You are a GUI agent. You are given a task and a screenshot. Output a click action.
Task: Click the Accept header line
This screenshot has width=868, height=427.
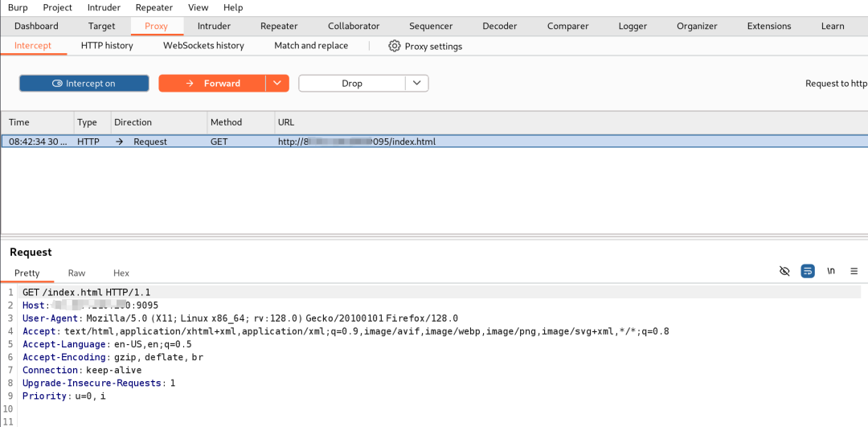(346, 331)
